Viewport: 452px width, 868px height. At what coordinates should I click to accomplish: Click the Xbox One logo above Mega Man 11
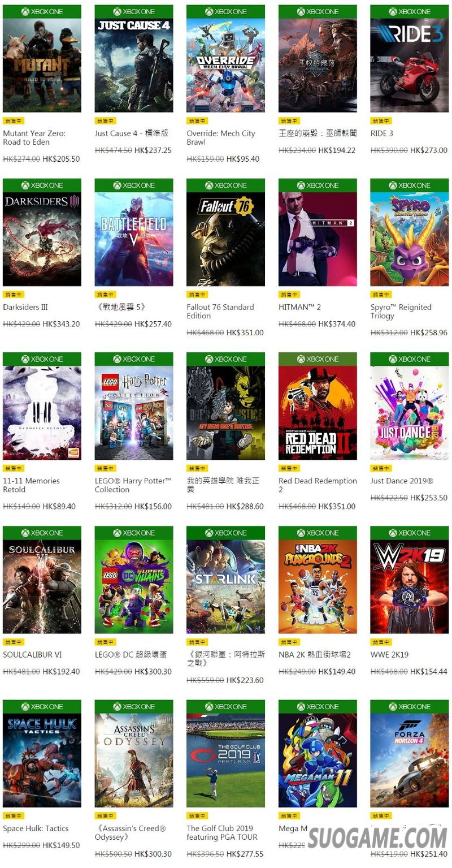(x=318, y=707)
